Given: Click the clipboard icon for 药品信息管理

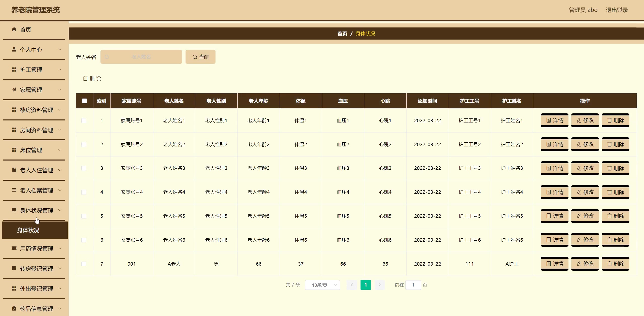Looking at the screenshot, I should tap(14, 309).
